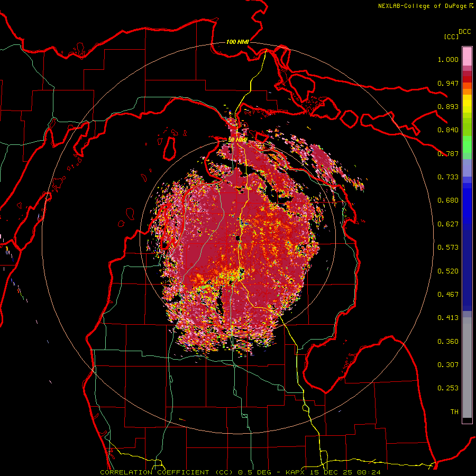The image size is (476, 476).
Task: Select the 0.627 legend value
Action: [x=448, y=224]
